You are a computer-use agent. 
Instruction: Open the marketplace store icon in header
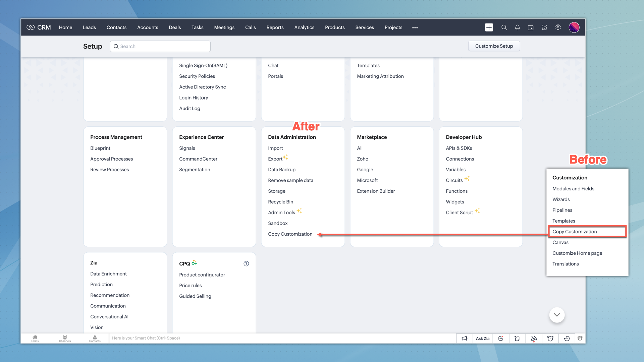click(544, 27)
